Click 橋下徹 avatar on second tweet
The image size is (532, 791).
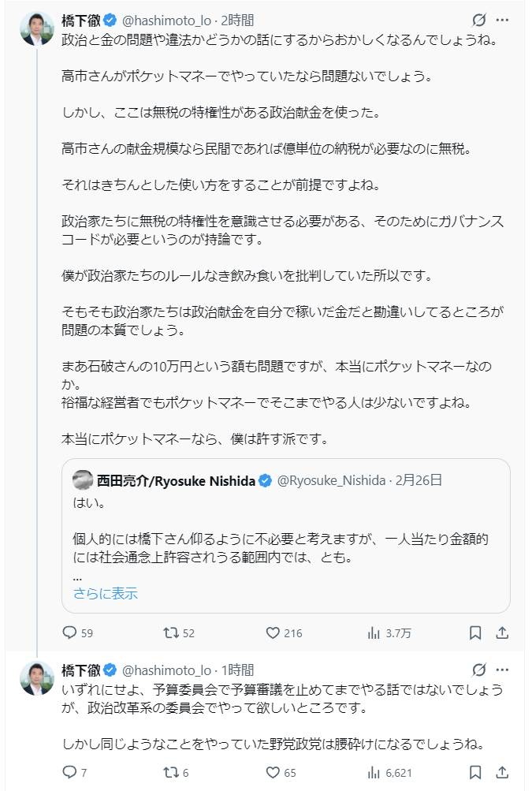click(x=36, y=678)
